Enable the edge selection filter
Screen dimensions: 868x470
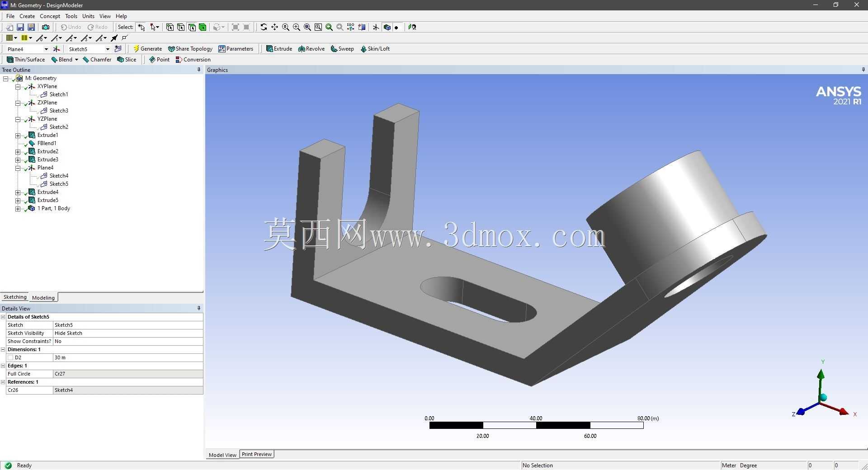point(181,27)
